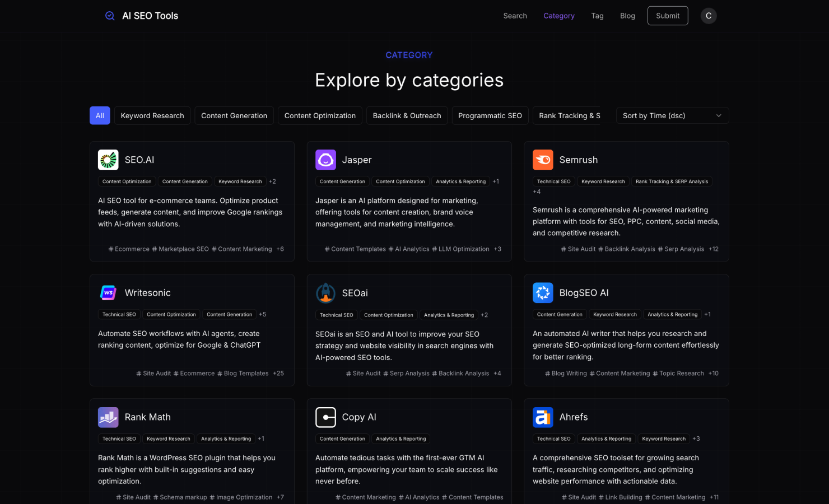This screenshot has width=829, height=504.
Task: Filter by Keyword Research category
Action: click(152, 115)
